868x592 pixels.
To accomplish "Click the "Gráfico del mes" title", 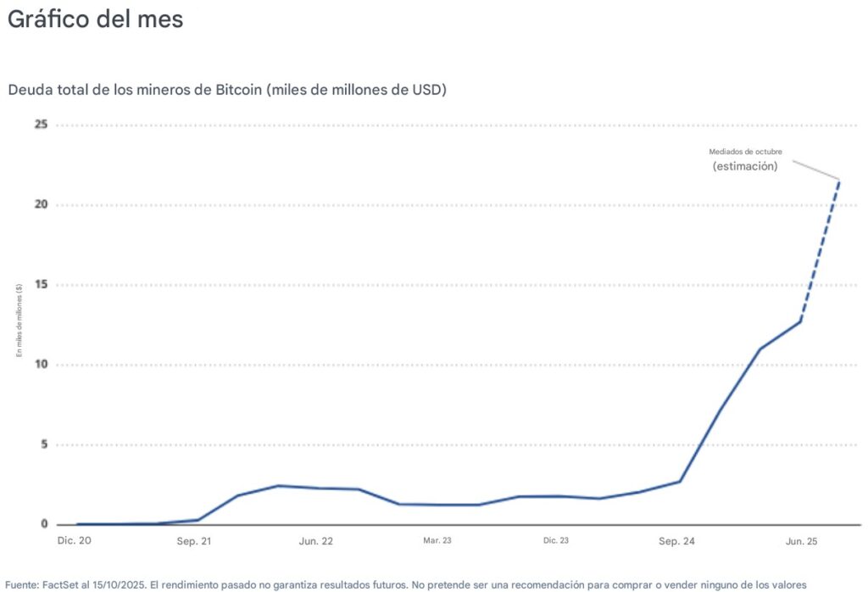I will click(x=95, y=19).
